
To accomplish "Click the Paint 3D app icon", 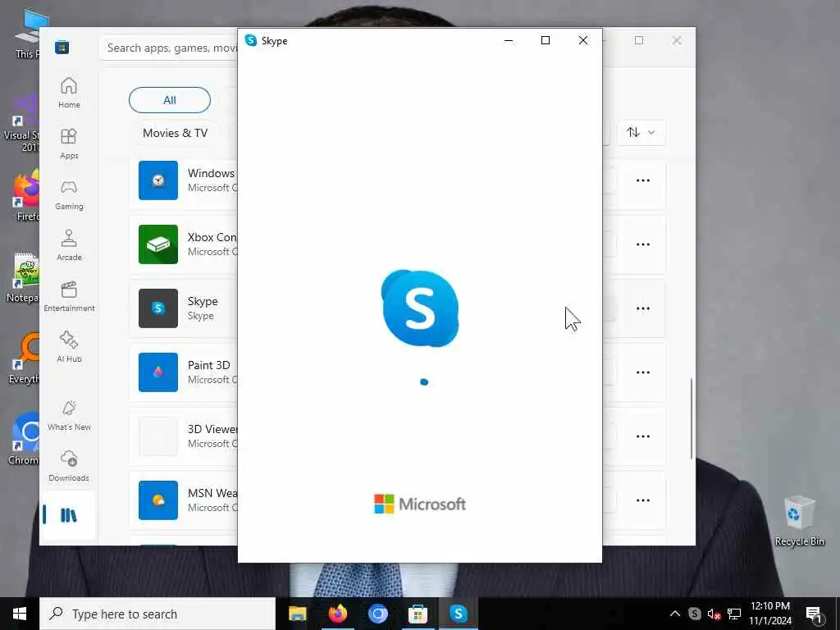I will [x=158, y=372].
